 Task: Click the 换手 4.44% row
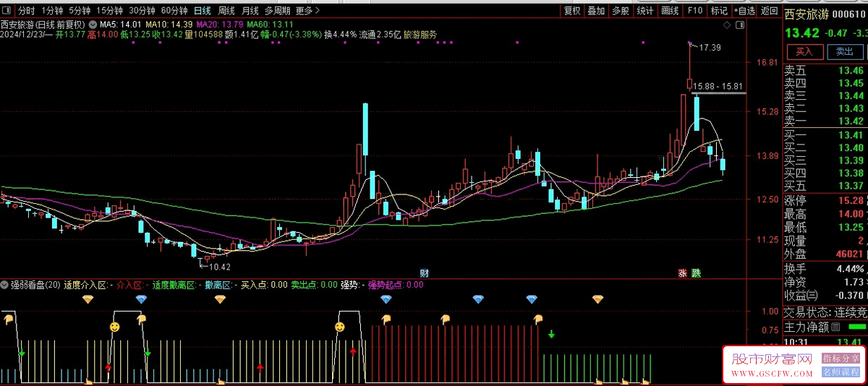pos(826,268)
